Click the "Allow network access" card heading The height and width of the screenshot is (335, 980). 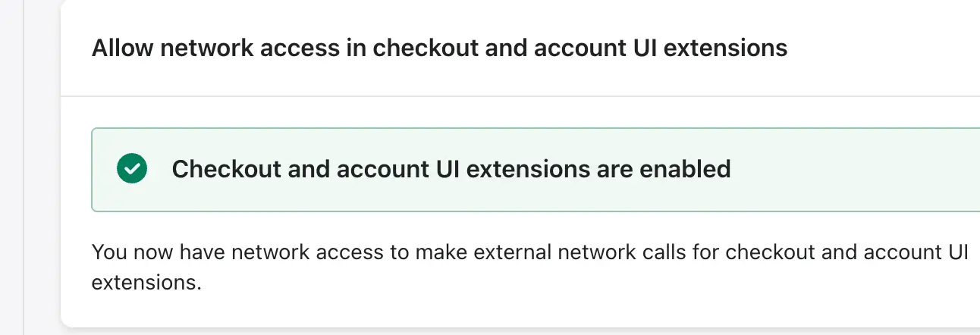click(439, 49)
